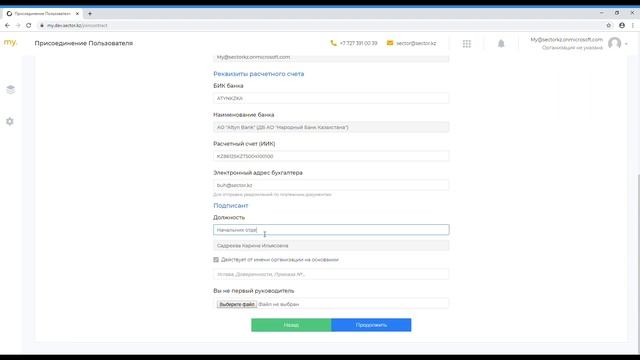Click the phone number +7 727 391 00 39
This screenshot has height=360, width=640.
[x=358, y=43]
